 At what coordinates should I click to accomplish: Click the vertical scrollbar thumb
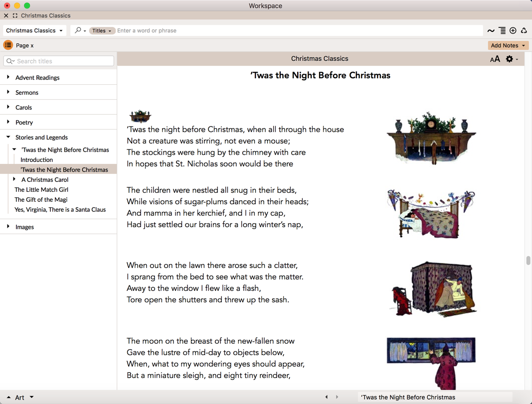529,261
